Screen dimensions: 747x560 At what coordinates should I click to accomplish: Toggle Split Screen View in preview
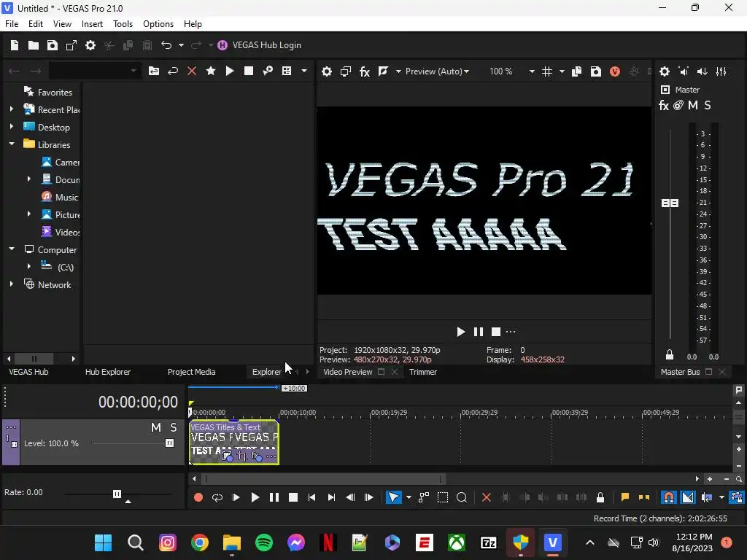[383, 71]
